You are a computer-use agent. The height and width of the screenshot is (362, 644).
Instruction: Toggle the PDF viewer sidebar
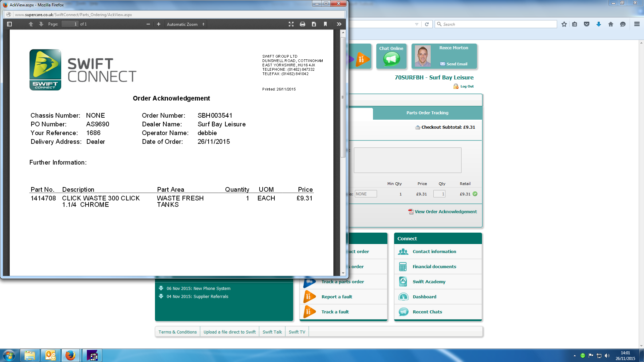point(9,24)
